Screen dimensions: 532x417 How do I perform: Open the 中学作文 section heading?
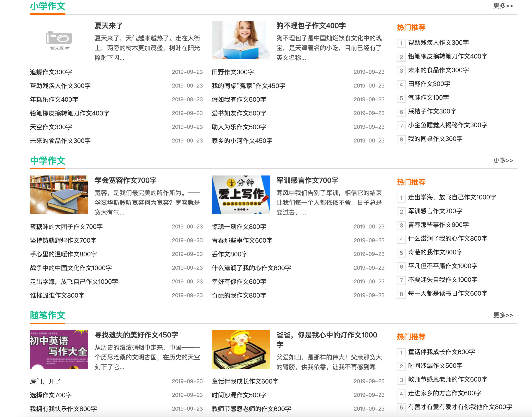click(x=48, y=161)
